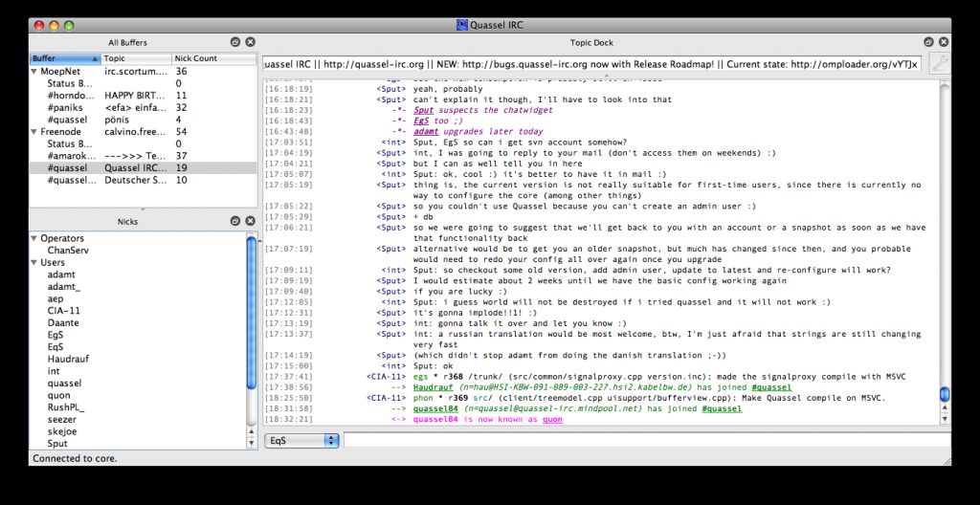Viewport: 980px width, 505px height.
Task: Select nick adamt in Users list
Action: tap(61, 274)
